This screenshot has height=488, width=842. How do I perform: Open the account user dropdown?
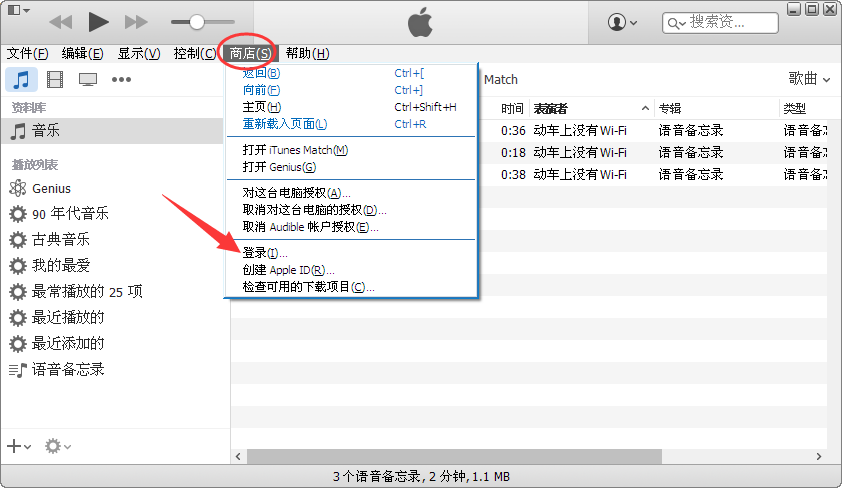(622, 23)
